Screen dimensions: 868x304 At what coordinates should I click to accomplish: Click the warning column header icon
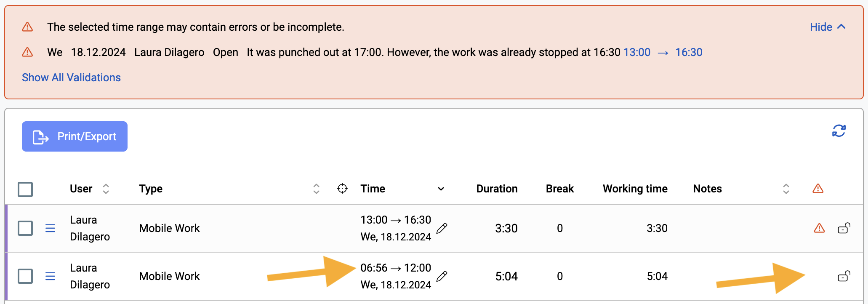(817, 189)
